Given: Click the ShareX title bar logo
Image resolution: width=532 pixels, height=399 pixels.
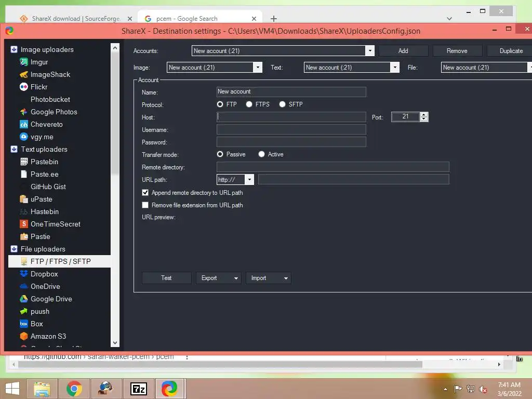Looking at the screenshot, I should point(9,31).
